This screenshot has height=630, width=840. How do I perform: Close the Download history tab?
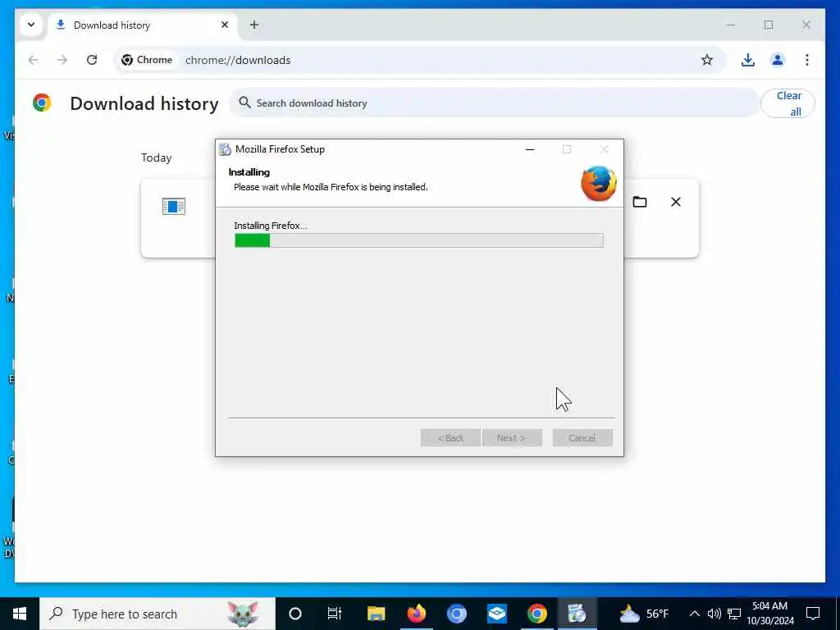(x=225, y=25)
